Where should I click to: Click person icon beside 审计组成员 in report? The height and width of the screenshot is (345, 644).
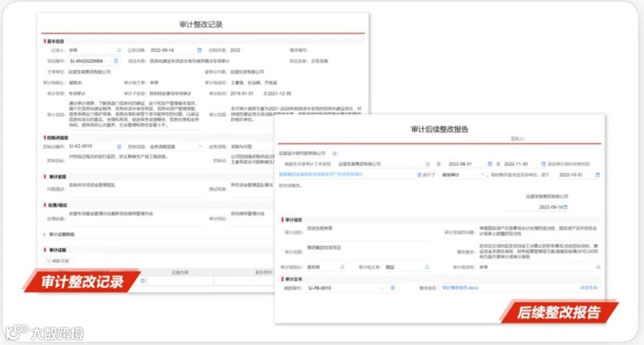598,267
